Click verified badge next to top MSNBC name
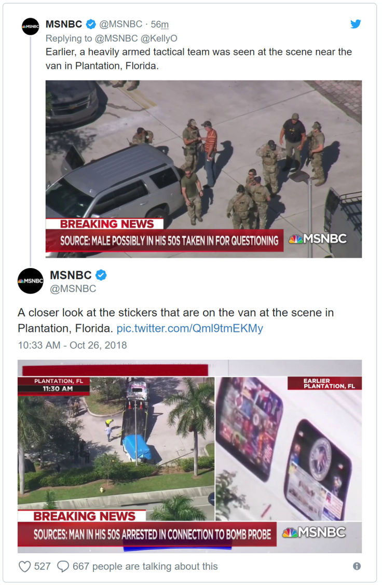 coord(91,24)
